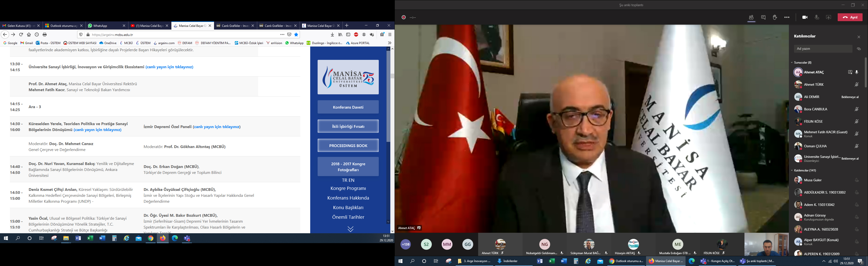The image size is (868, 266).
Task: Open more actions ellipsis in Teams toolbar
Action: 787,17
